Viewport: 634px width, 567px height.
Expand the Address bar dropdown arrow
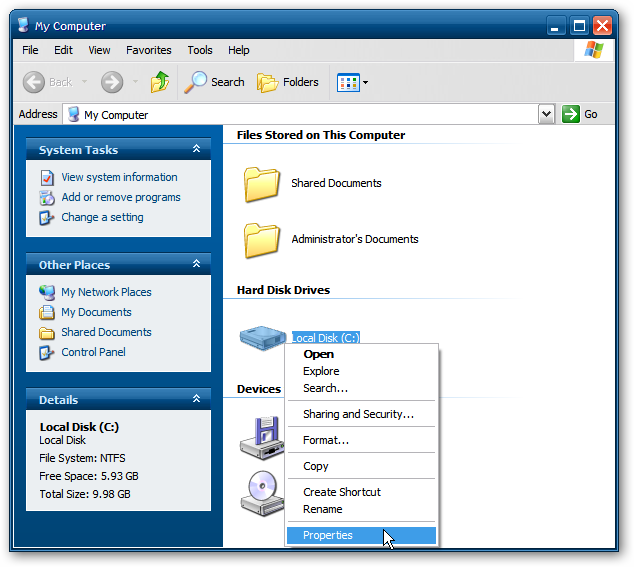coord(546,114)
